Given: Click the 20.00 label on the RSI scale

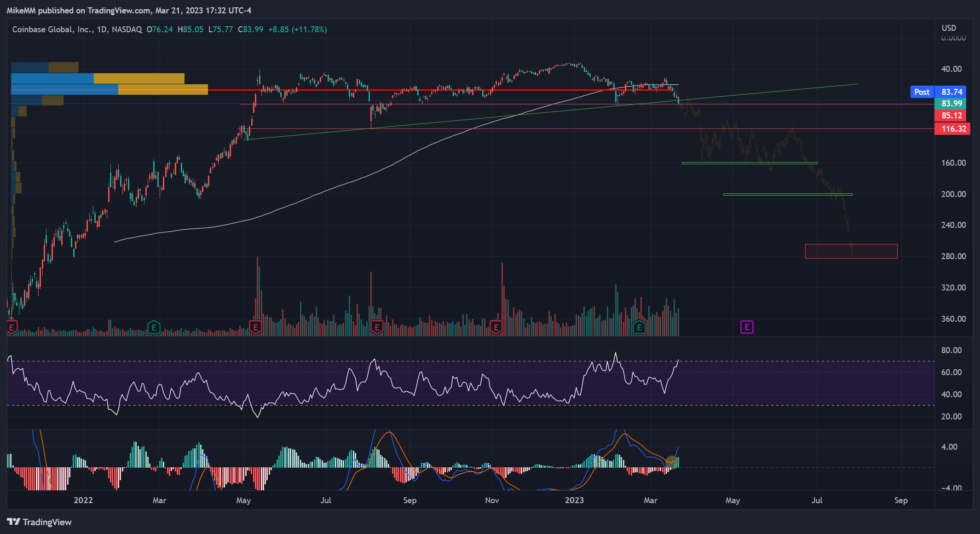Looking at the screenshot, I should pos(951,417).
